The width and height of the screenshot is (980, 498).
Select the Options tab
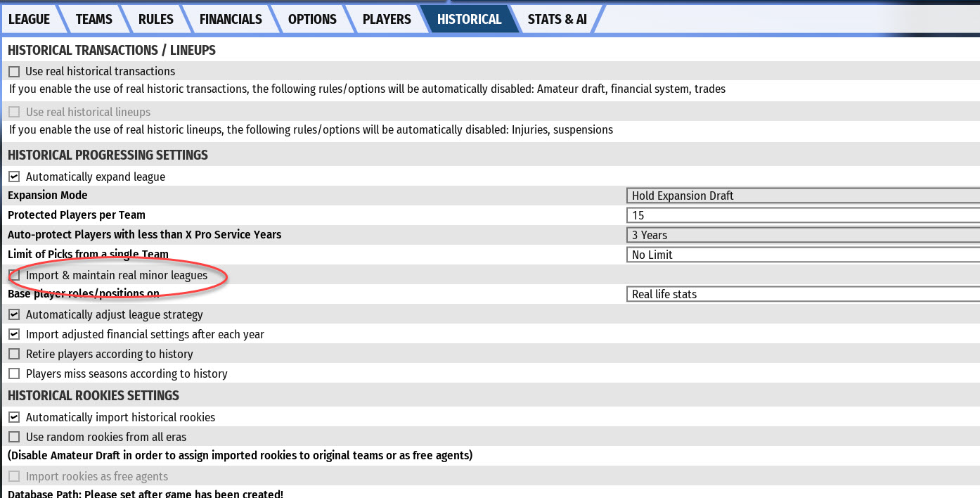coord(312,19)
